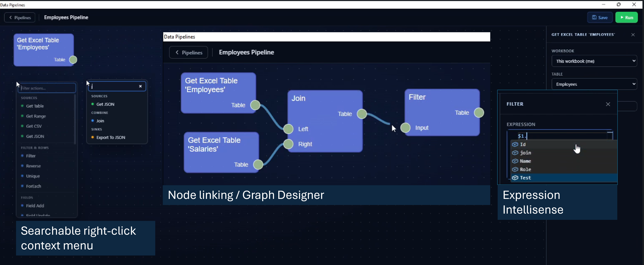644x265 pixels.
Task: Go back via Pipelines button in inset window
Action: [188, 53]
